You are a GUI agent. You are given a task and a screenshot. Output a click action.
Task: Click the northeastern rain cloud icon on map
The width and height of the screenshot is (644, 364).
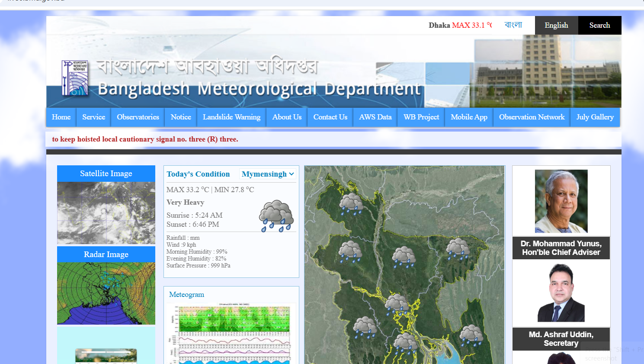(x=458, y=249)
